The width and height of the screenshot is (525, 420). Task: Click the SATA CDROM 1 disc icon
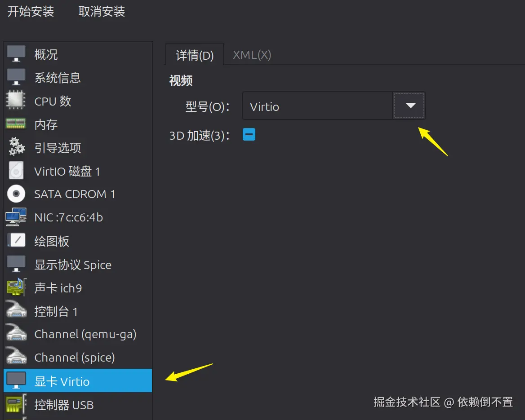point(16,194)
